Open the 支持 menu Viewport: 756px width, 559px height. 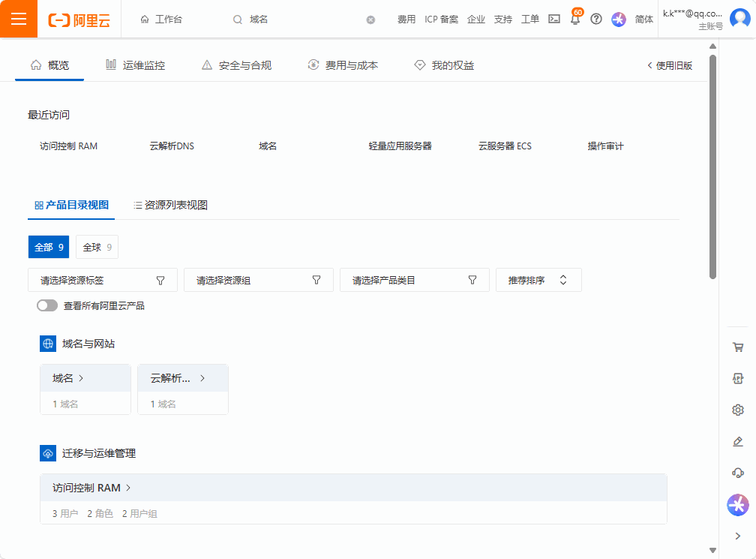pyautogui.click(x=502, y=20)
